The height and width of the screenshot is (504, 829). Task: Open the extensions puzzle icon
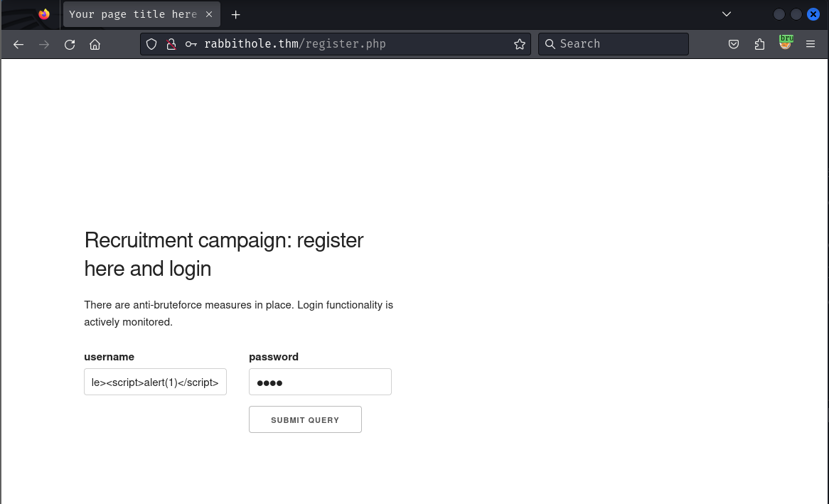click(759, 44)
